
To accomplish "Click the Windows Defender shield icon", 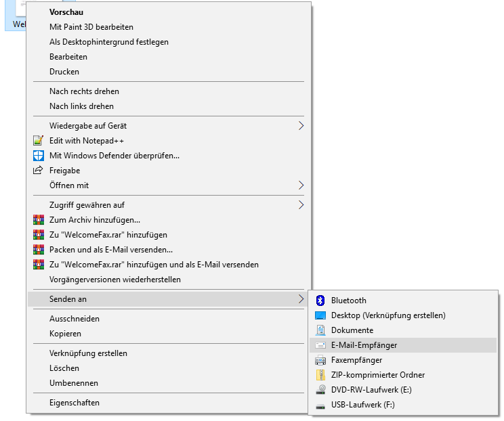I will pyautogui.click(x=38, y=156).
